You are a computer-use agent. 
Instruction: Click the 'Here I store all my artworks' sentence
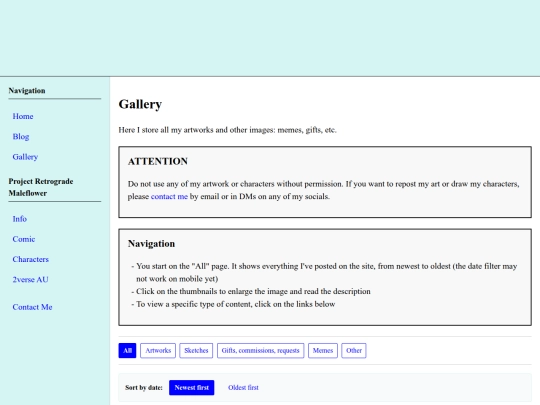[x=227, y=130]
